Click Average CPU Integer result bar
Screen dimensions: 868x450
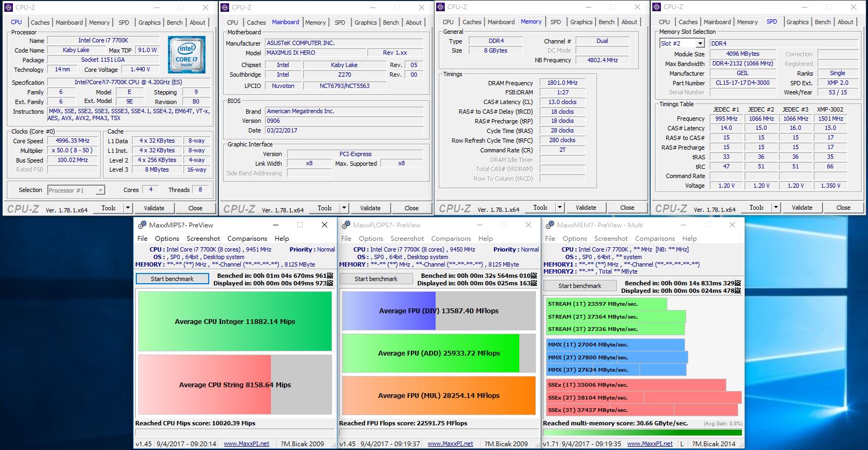tap(235, 321)
